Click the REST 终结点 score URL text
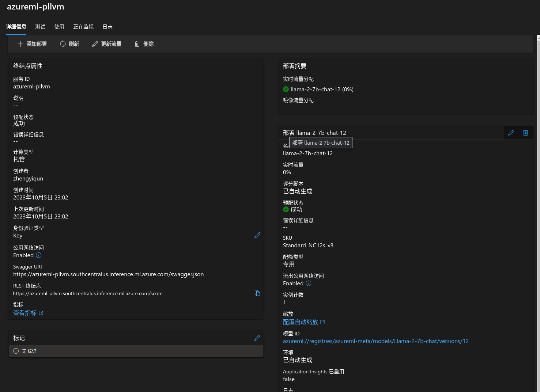 pyautogui.click(x=88, y=293)
